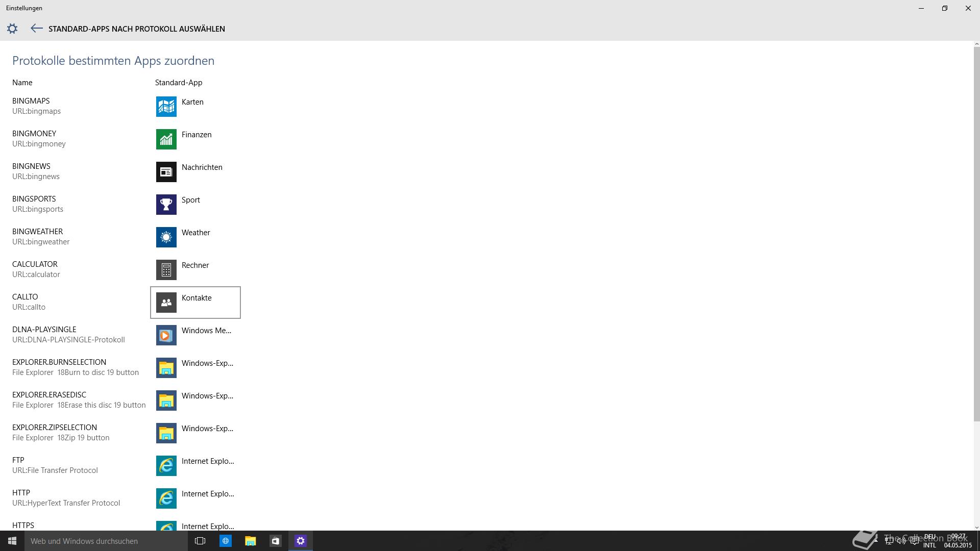Click the heading Protokolle bestimmten Apps zuordnen

coord(113,61)
